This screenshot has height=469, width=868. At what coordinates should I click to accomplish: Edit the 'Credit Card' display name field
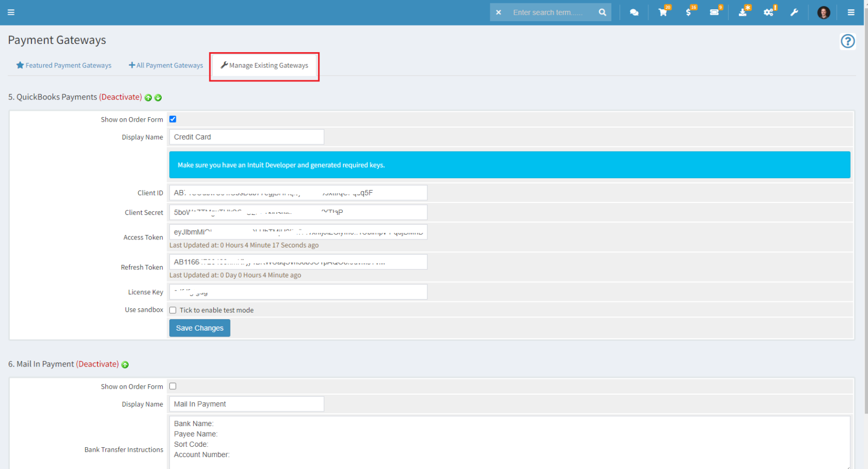247,137
